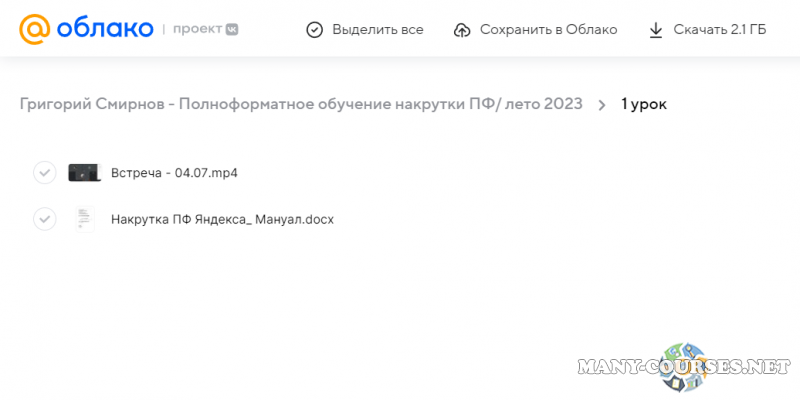Click the "1 урок" breadcrumb item

tap(644, 104)
